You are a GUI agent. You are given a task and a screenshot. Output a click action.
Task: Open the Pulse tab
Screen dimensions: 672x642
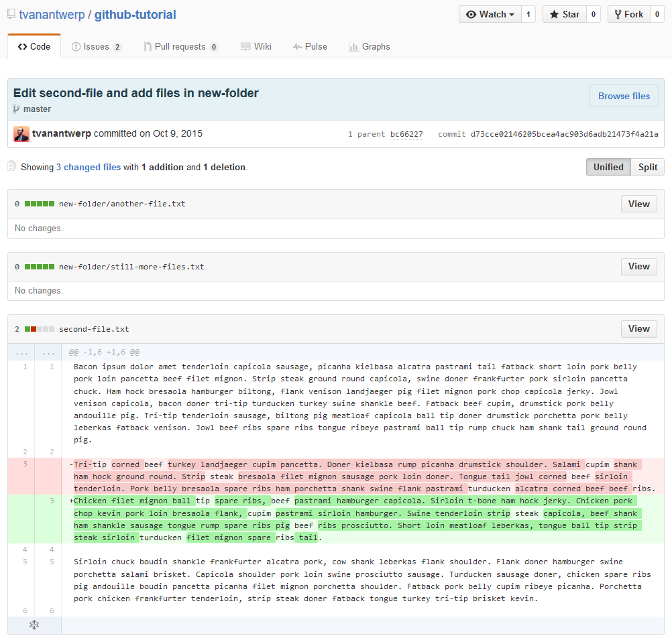pyautogui.click(x=310, y=47)
